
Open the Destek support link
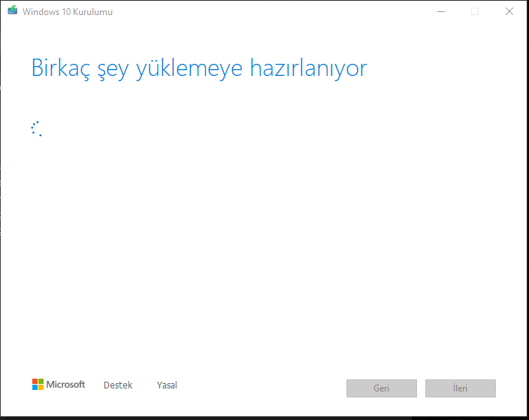coord(118,385)
